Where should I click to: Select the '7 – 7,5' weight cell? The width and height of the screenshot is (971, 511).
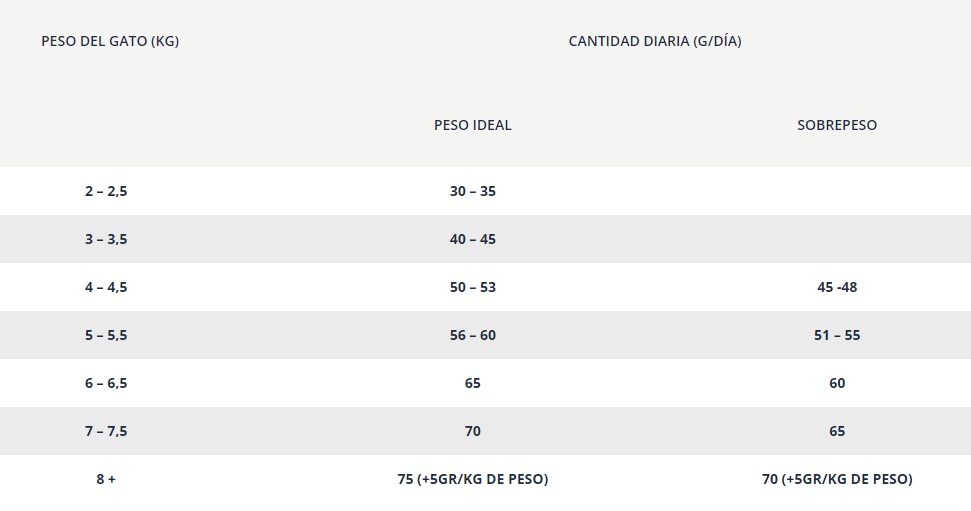point(106,431)
